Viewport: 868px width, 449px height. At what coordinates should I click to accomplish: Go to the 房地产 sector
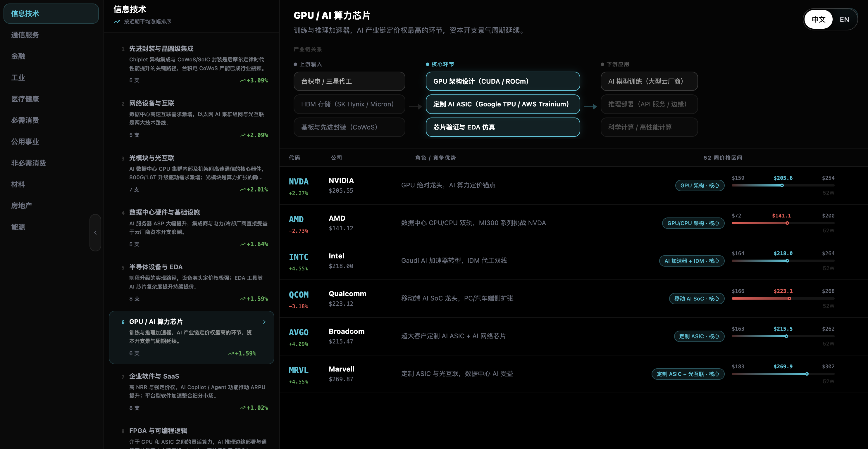coord(51,206)
